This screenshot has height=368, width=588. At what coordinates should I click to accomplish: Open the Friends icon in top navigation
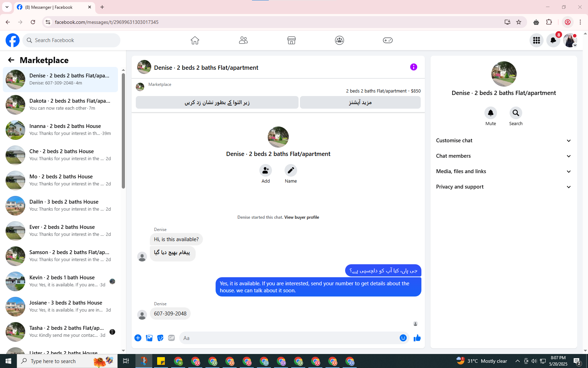243,40
